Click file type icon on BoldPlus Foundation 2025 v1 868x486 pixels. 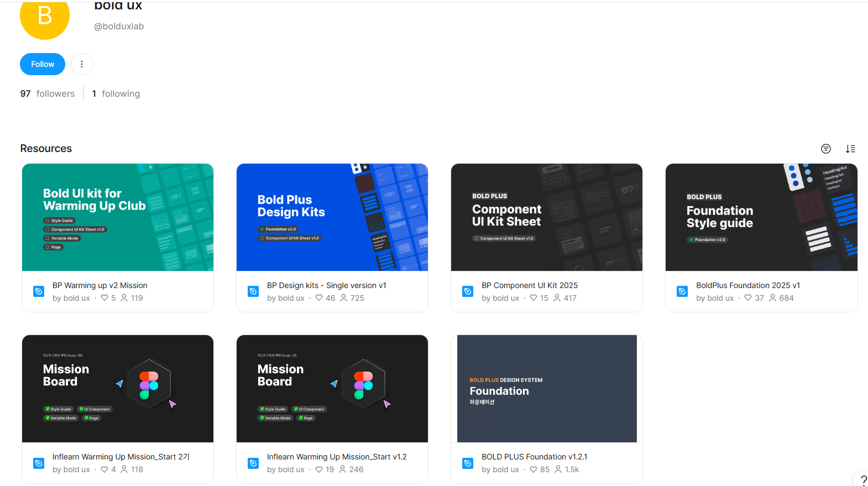(682, 291)
